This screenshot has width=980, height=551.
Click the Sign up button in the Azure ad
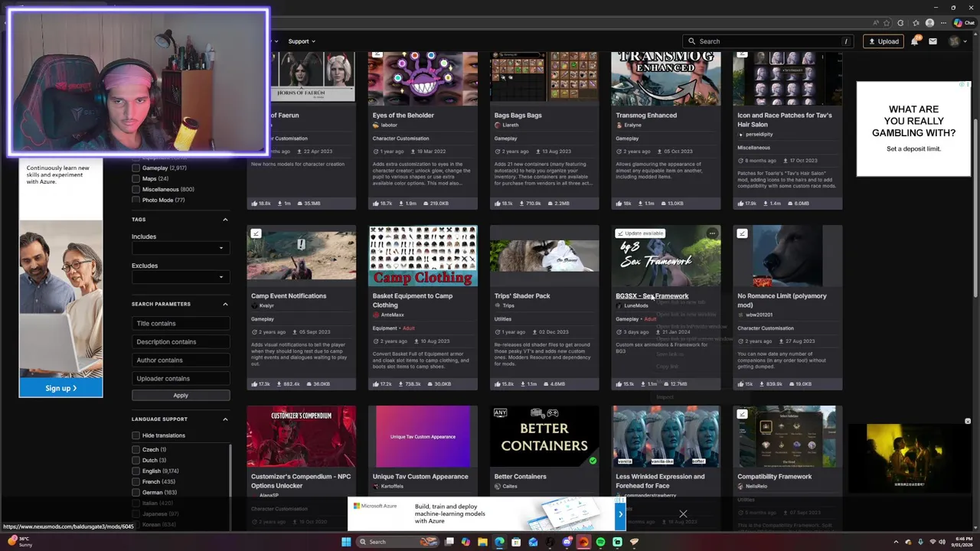pos(60,388)
